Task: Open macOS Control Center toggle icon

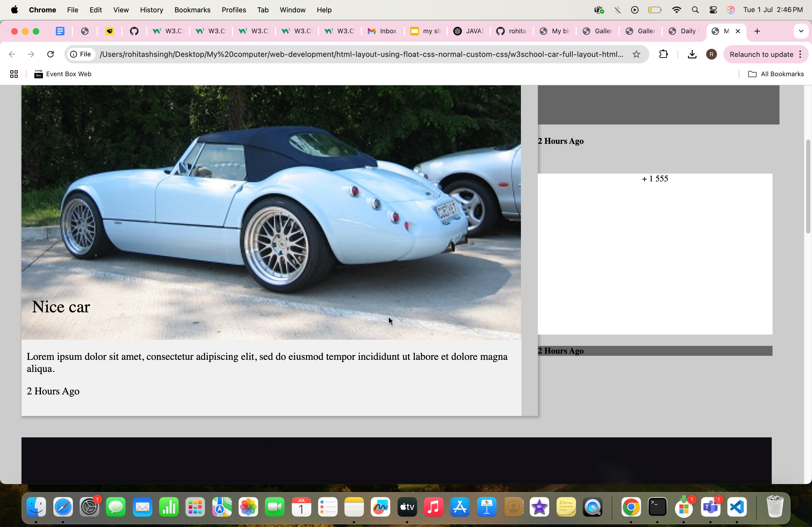Action: click(x=713, y=10)
